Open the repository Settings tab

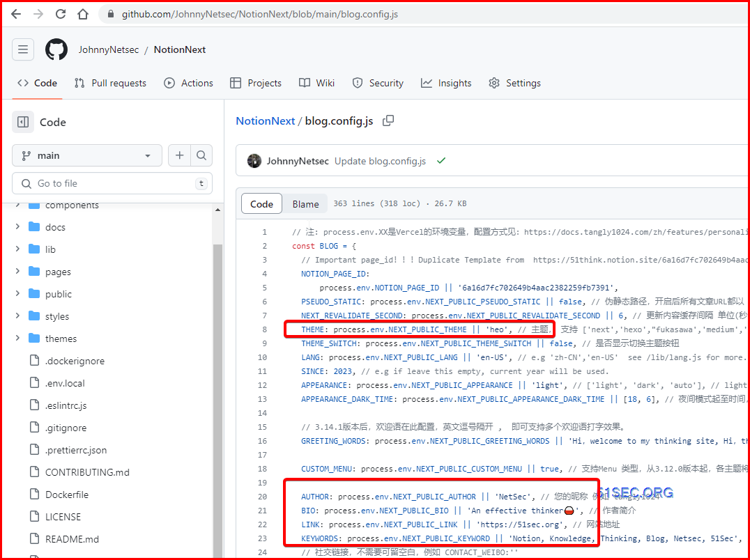point(514,83)
